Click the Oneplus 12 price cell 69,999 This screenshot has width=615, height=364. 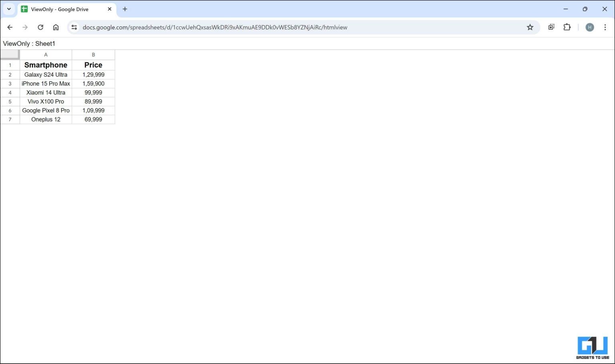[93, 119]
